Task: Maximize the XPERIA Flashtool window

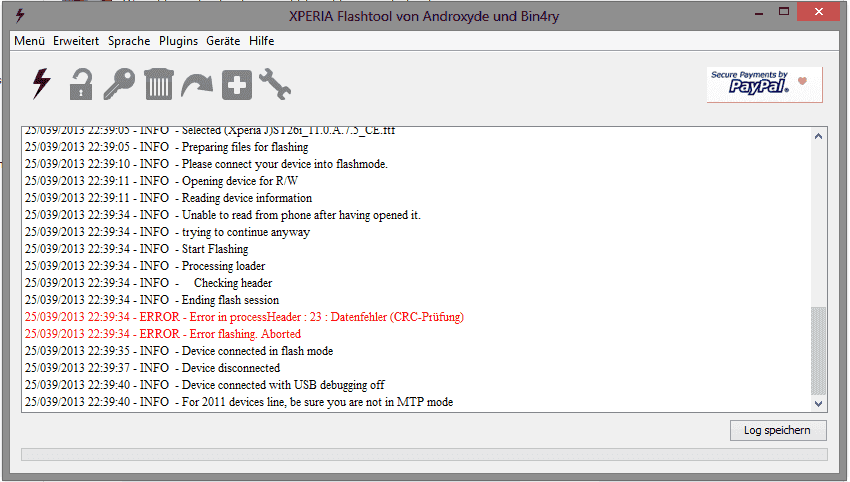Action: coord(784,11)
